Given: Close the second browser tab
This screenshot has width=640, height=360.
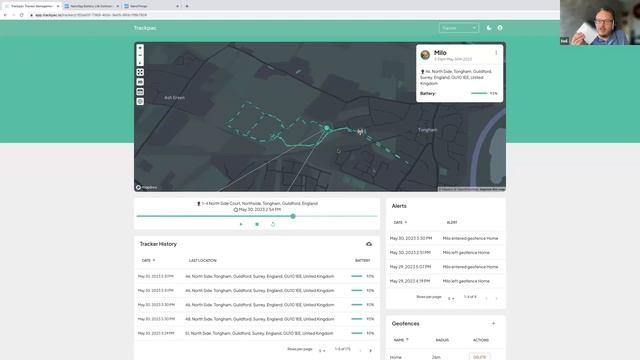Looking at the screenshot, I should (x=118, y=6).
